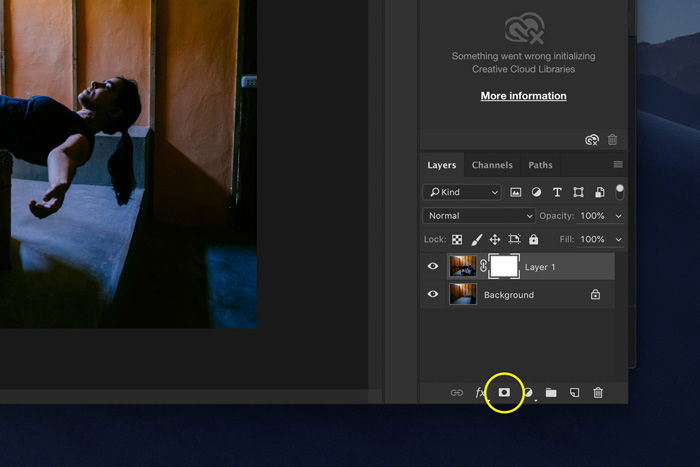Viewport: 700px width, 467px height.
Task: Open the Normal blend mode dropdown
Action: pyautogui.click(x=479, y=216)
